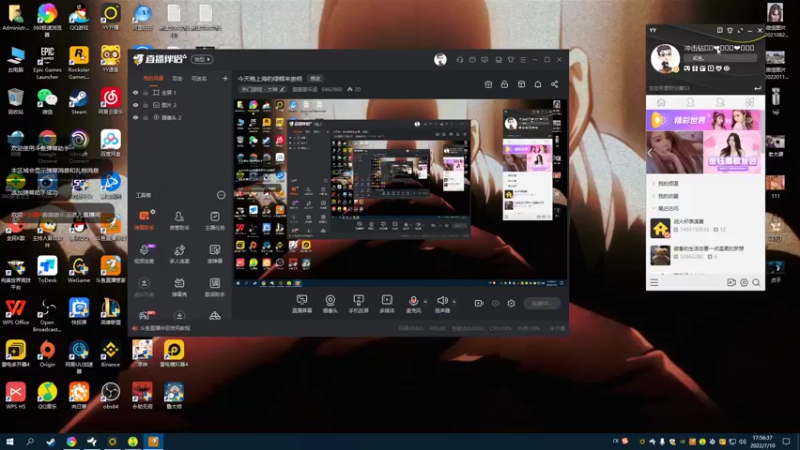Select the 摄像头 2 source row
Screen dimensions: 800x450
click(180, 117)
